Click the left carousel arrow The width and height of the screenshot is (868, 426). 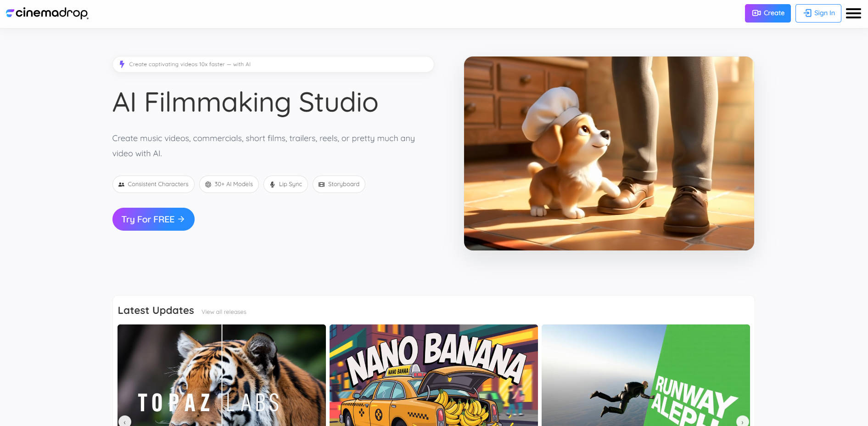point(124,421)
